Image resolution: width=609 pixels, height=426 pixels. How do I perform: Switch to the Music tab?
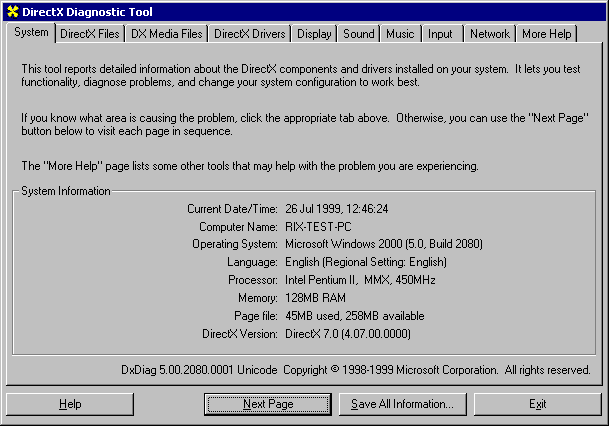click(400, 34)
